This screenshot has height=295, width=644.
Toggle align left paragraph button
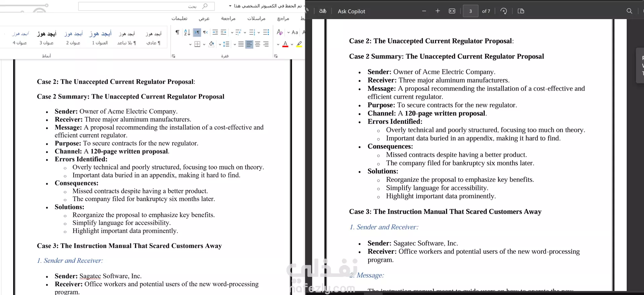pyautogui.click(x=249, y=44)
